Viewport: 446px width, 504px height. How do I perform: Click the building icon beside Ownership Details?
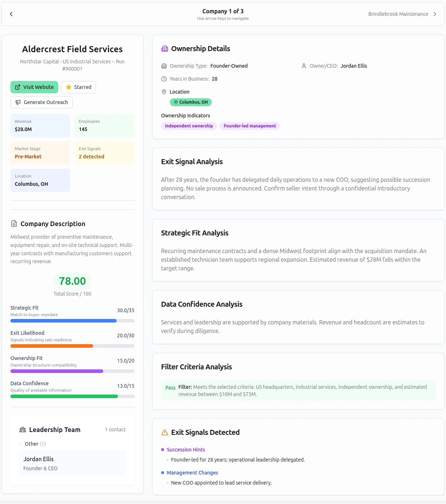(x=165, y=49)
